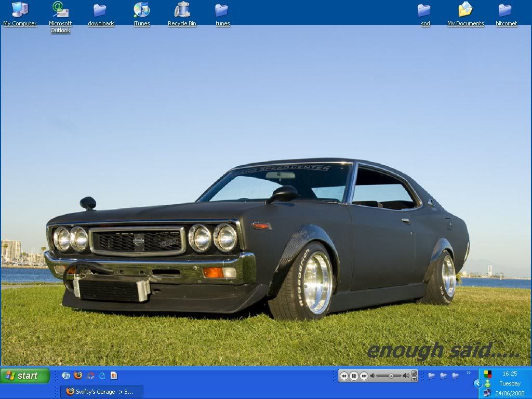Show more toolbar items via double chevron
Viewport: 532px width, 399px height.
[468, 373]
